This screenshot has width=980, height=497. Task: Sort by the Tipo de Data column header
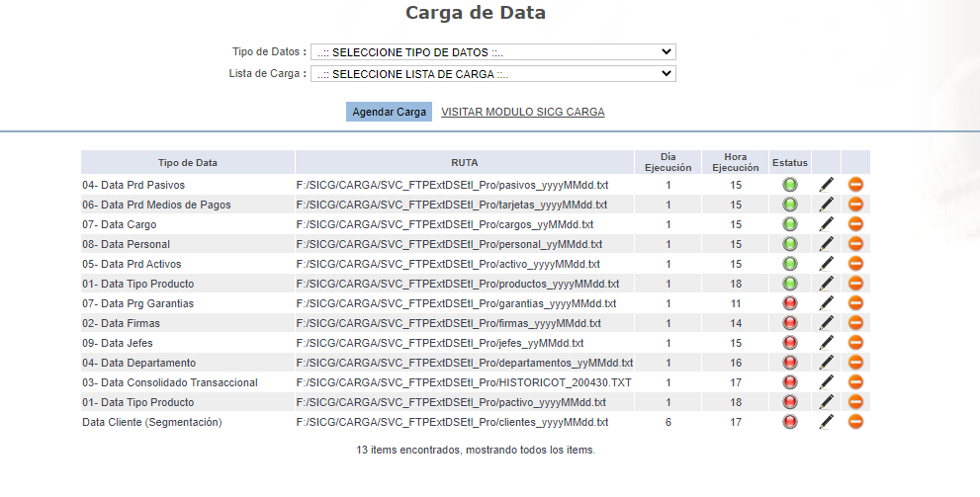pos(188,162)
